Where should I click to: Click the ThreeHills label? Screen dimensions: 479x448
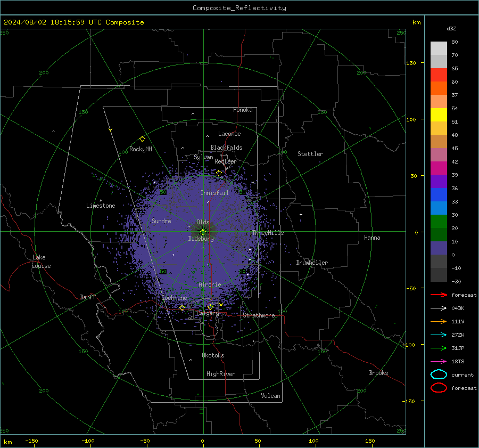(x=268, y=233)
